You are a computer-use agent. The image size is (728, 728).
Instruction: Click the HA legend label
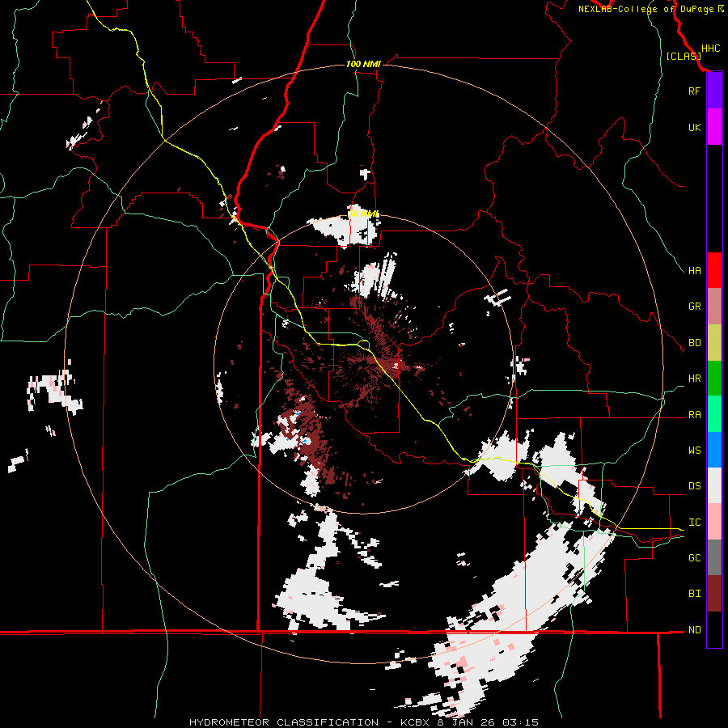click(694, 271)
